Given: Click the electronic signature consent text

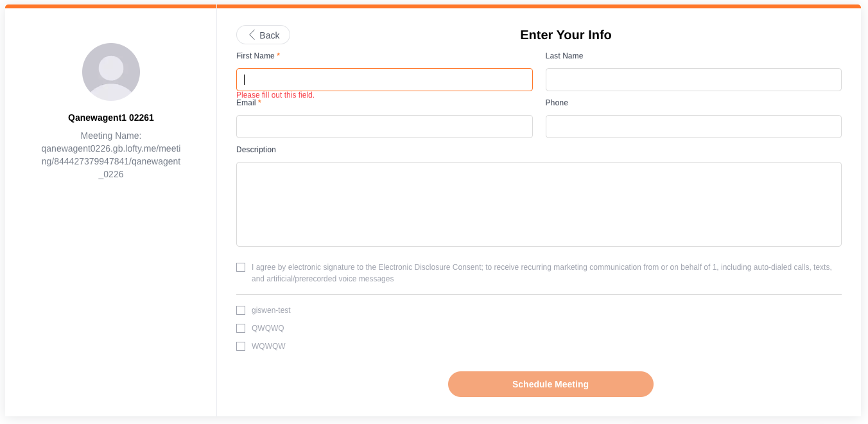Looking at the screenshot, I should tap(541, 273).
